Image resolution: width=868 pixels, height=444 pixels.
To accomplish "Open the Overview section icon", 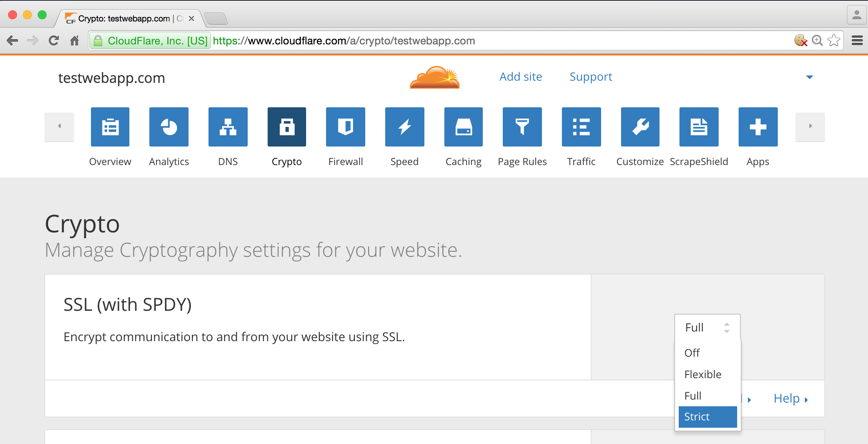I will point(110,127).
